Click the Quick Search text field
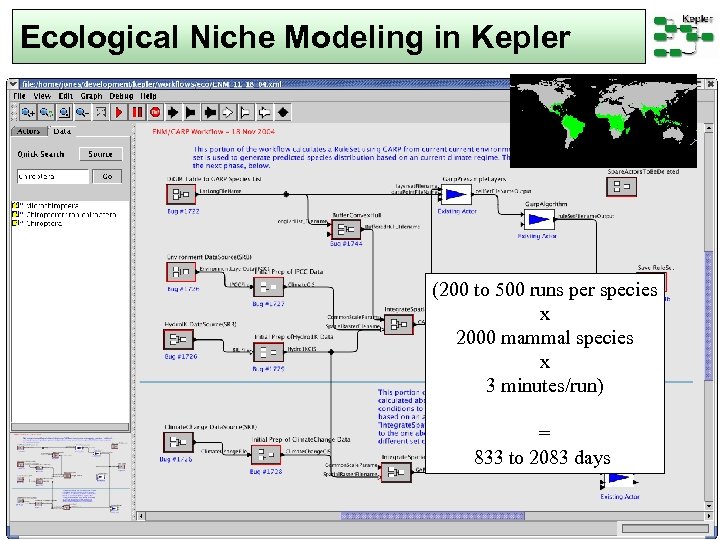Viewport: 720px width, 540px height. tap(53, 176)
